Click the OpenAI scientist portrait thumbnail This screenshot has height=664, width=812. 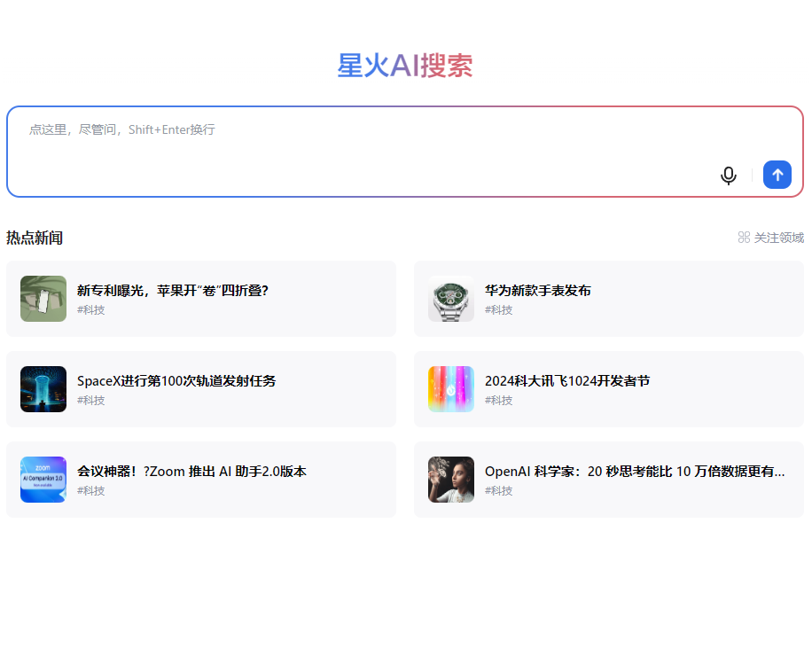tap(451, 480)
